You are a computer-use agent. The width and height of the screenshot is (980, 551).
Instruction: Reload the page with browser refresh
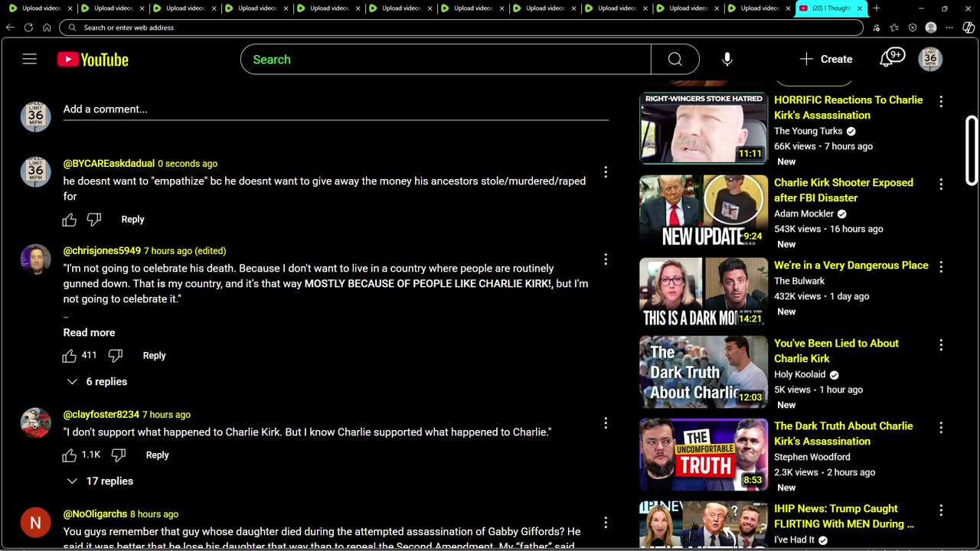[x=28, y=27]
